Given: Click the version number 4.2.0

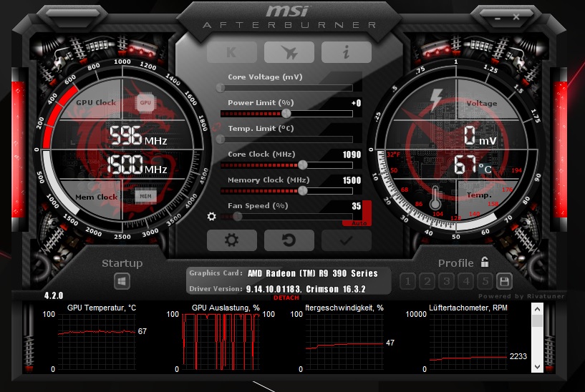Looking at the screenshot, I should [x=54, y=295].
